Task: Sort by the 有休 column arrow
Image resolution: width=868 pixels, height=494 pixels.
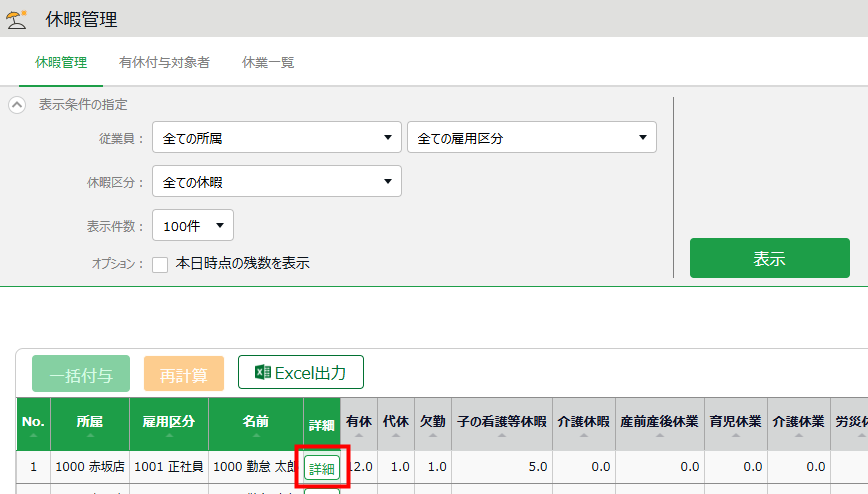Action: click(358, 439)
